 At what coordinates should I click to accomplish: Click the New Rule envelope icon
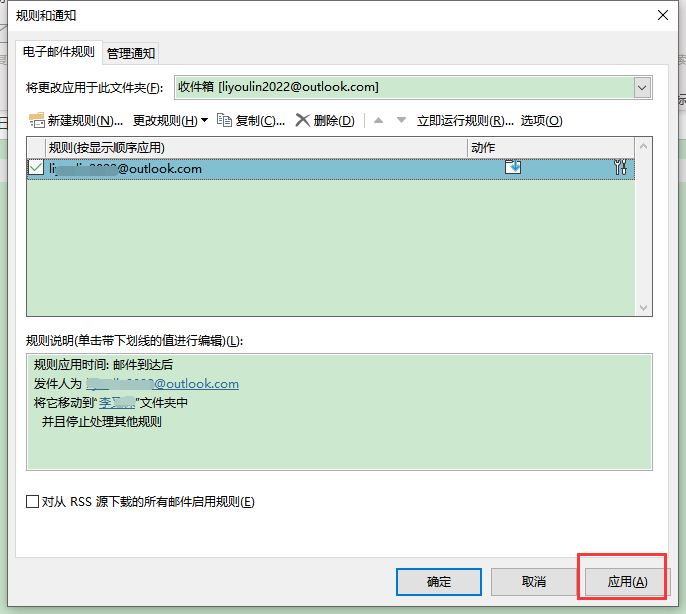(37, 121)
